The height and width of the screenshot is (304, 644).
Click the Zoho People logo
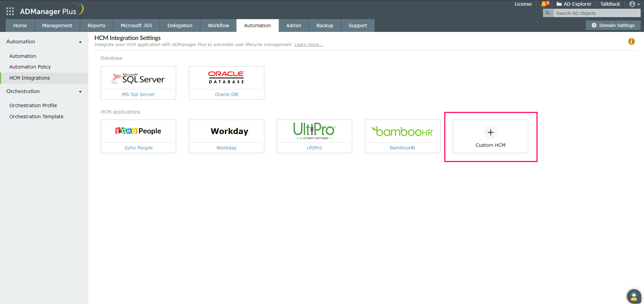[x=138, y=131]
